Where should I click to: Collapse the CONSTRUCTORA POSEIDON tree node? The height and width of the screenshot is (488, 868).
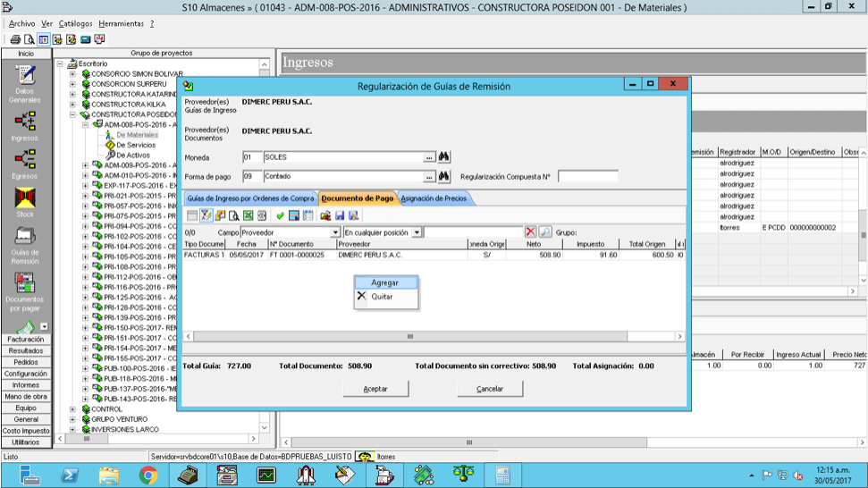[x=72, y=114]
